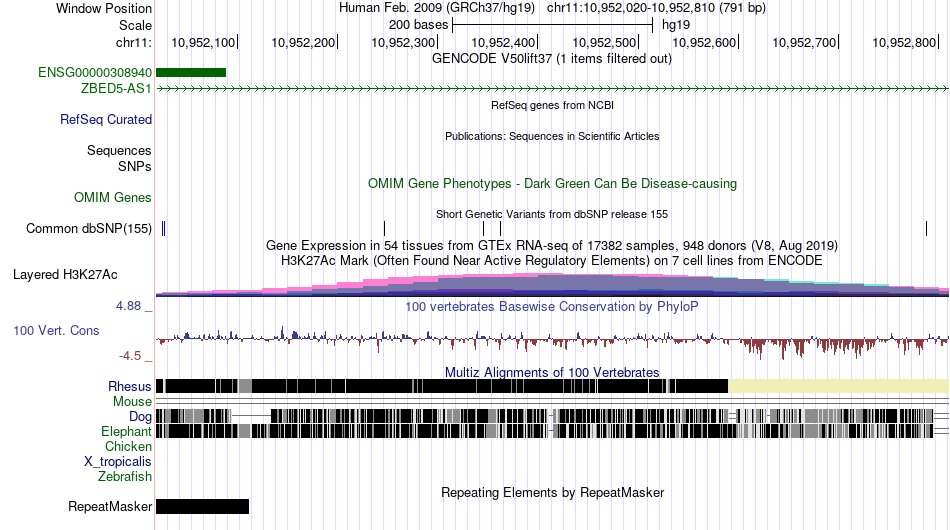The height and width of the screenshot is (530, 950).
Task: Click the -4.5 PhyloP lower limit
Action: 129,356
